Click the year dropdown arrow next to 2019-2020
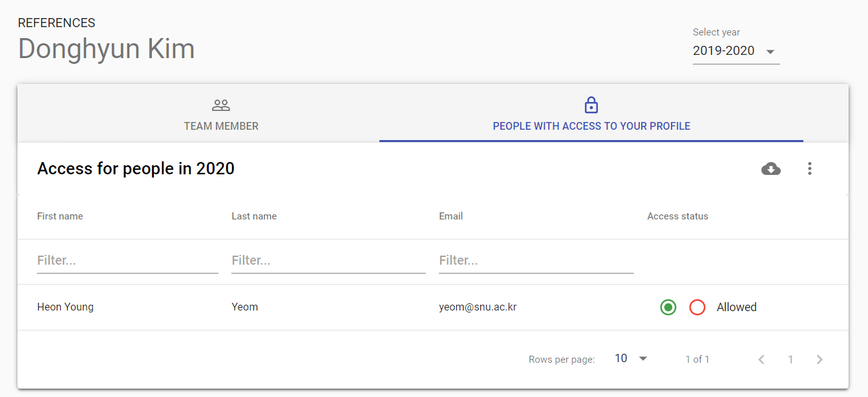This screenshot has height=397, width=868. pos(770,52)
